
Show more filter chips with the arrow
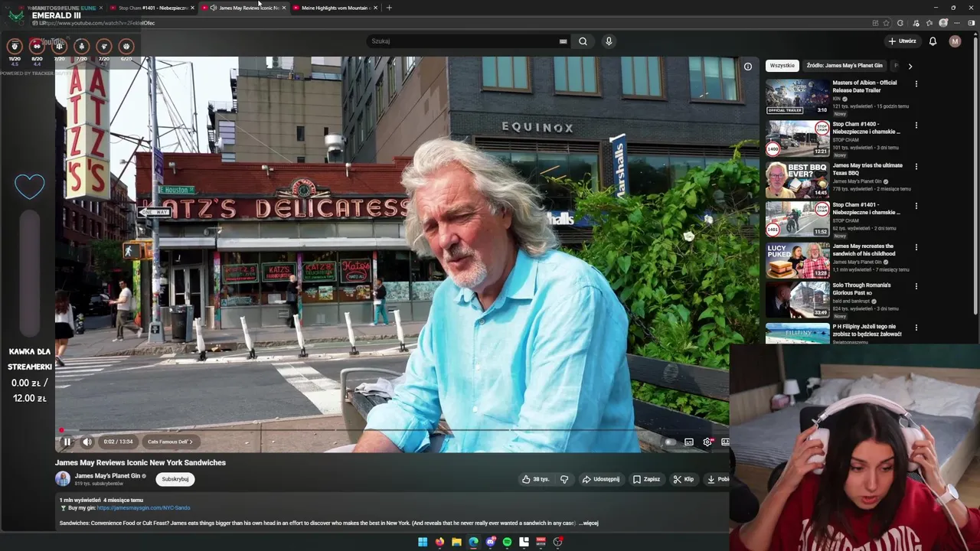tap(910, 66)
